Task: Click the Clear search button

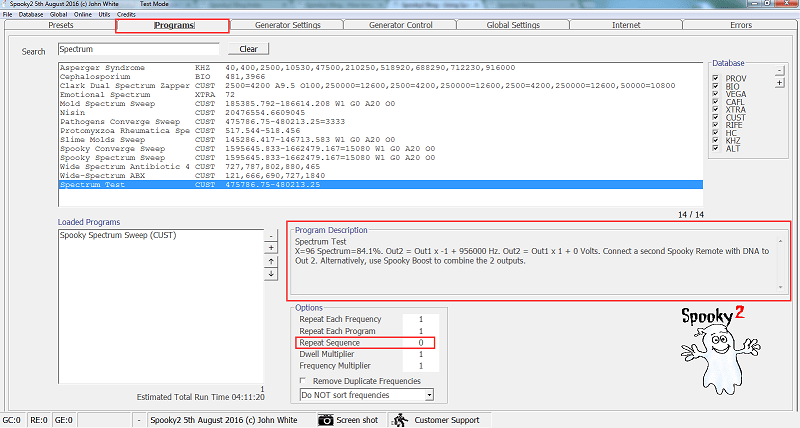Action: pos(248,49)
